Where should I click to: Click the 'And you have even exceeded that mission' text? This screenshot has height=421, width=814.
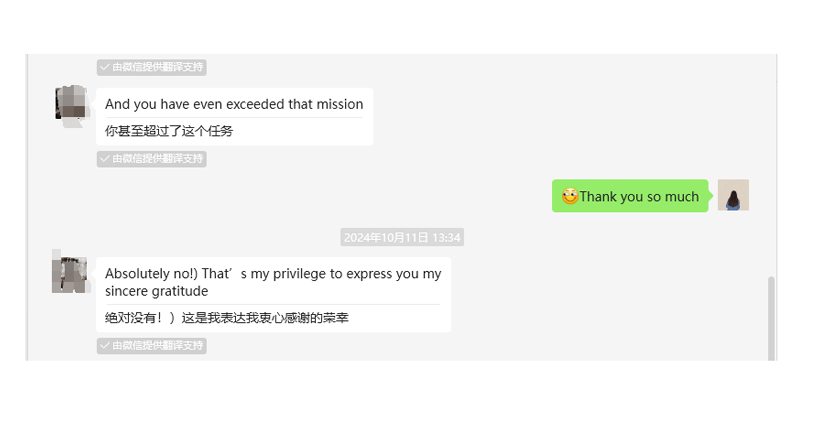point(234,104)
